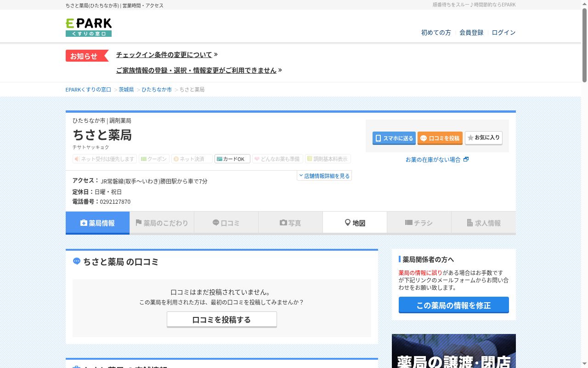This screenshot has height=368, width=588.
Task: Add pharmacy to お気に入り
Action: pyautogui.click(x=484, y=138)
